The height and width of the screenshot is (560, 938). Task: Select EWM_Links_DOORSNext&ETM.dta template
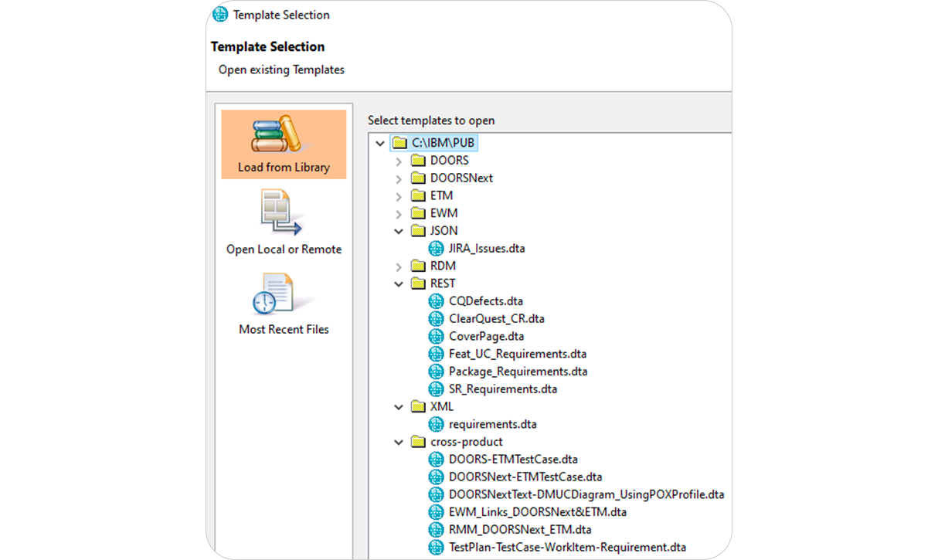click(539, 511)
